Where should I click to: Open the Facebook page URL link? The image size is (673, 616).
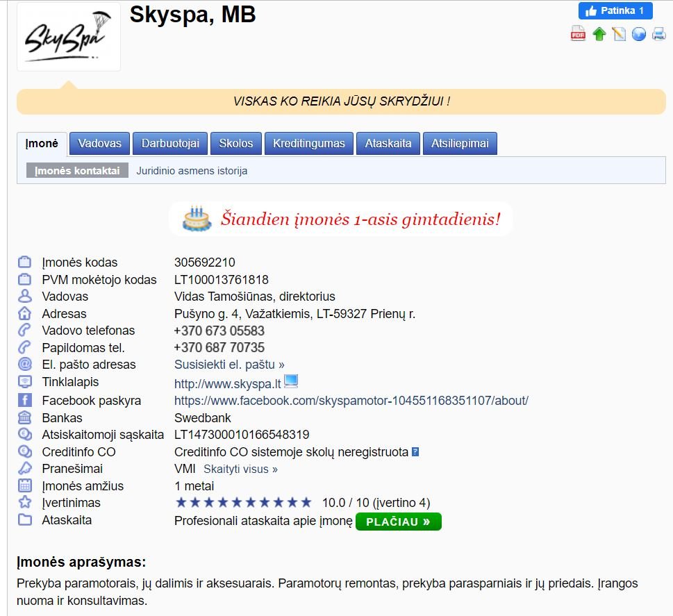pyautogui.click(x=351, y=401)
